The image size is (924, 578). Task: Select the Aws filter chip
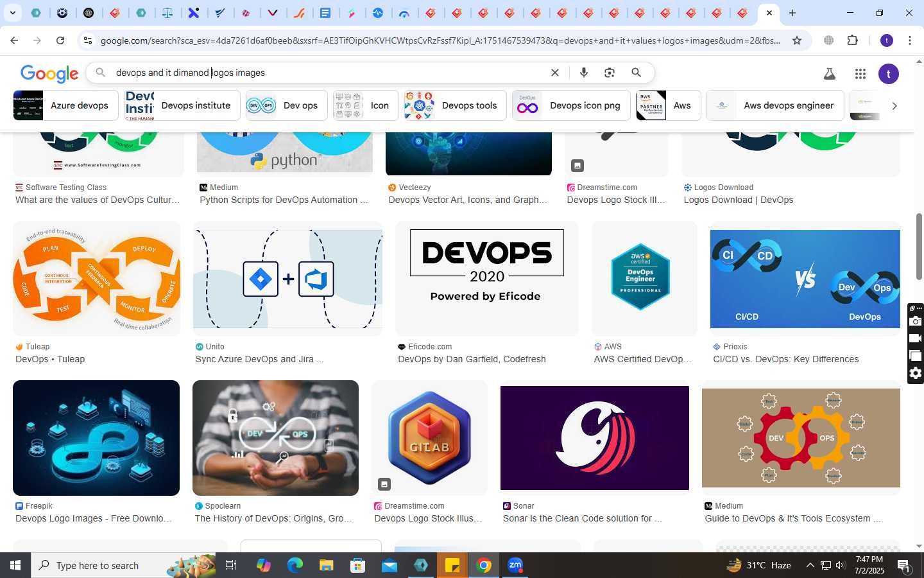coord(669,105)
